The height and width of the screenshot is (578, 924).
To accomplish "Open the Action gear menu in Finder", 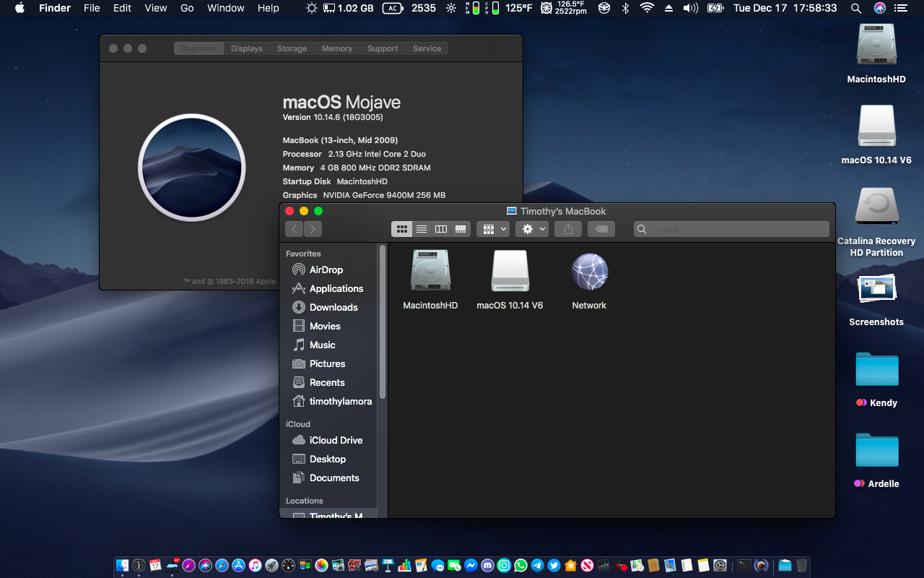I will (x=532, y=229).
